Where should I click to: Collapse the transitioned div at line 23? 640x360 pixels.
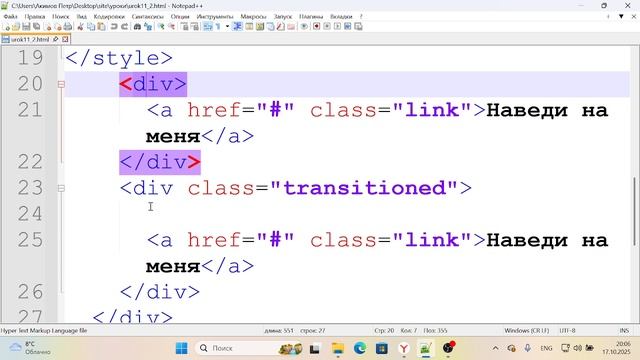pyautogui.click(x=61, y=188)
